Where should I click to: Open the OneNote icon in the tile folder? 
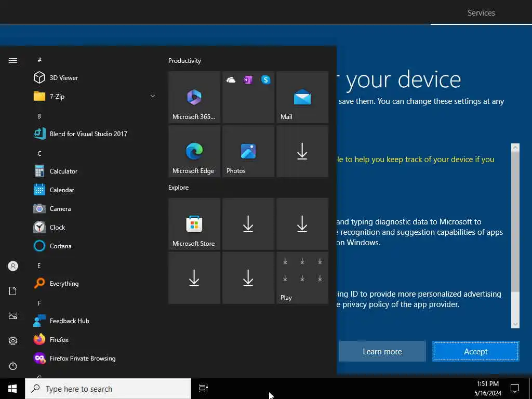click(x=248, y=80)
